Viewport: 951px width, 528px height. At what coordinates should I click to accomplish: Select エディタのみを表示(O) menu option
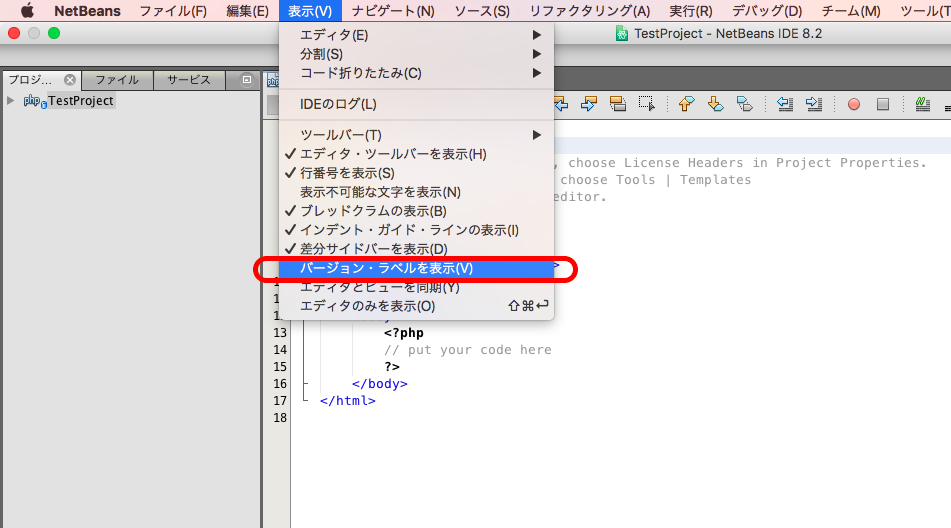click(x=417, y=306)
